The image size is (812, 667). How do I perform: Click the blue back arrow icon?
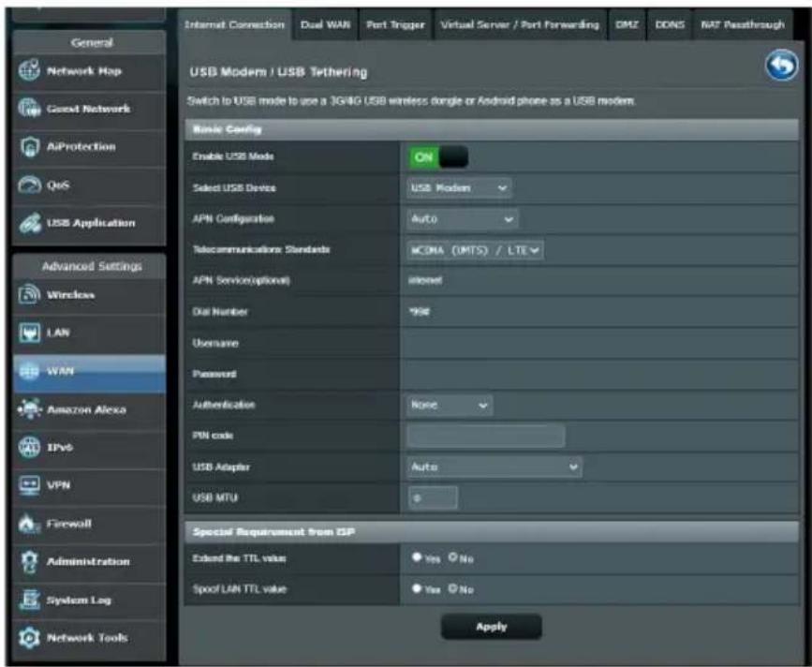[781, 66]
